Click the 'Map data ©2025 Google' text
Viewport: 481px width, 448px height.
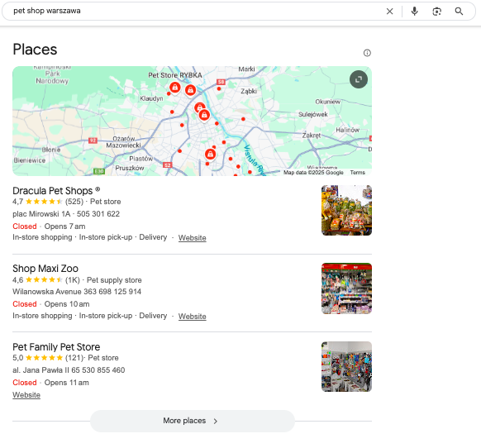[313, 173]
